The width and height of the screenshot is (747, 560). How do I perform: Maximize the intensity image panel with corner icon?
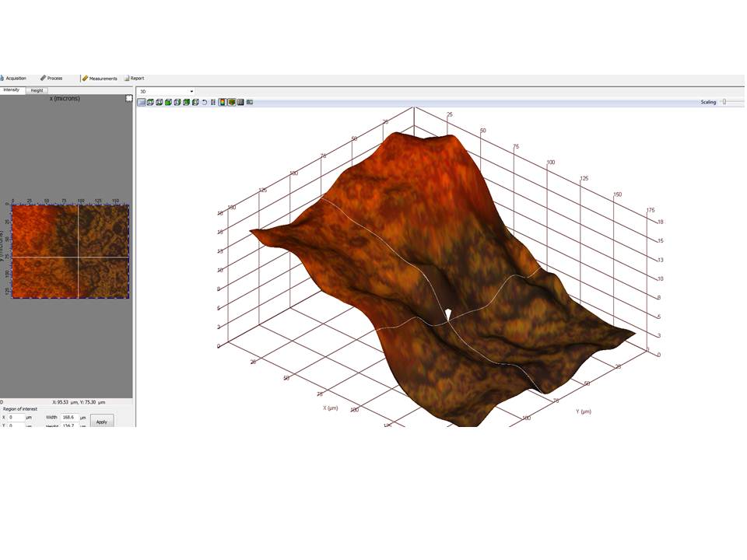[x=129, y=98]
